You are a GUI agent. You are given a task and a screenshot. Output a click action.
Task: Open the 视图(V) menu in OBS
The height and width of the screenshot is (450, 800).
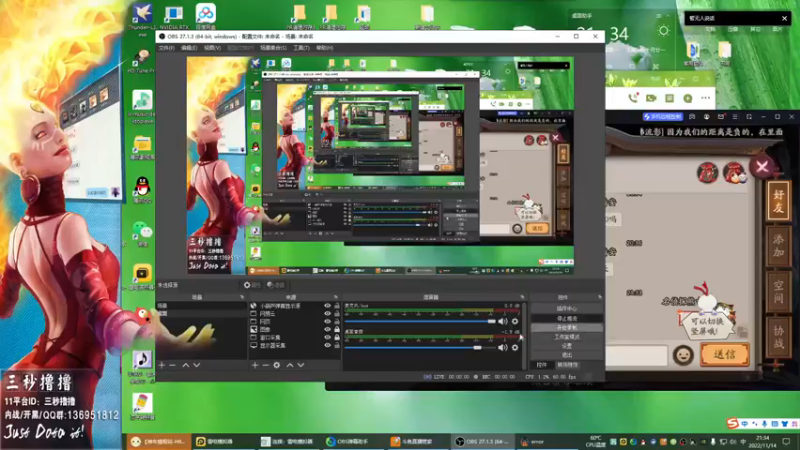point(212,48)
